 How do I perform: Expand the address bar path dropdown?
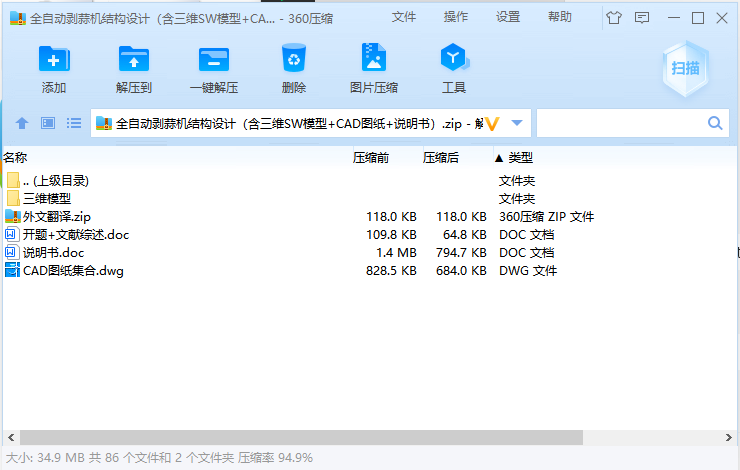517,123
